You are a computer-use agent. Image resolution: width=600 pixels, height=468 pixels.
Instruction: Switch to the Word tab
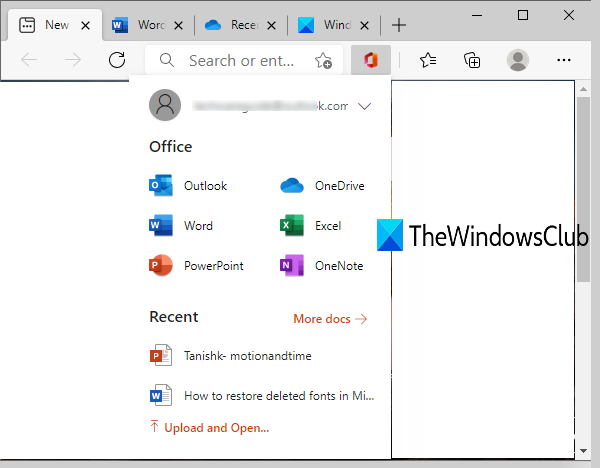[x=148, y=25]
